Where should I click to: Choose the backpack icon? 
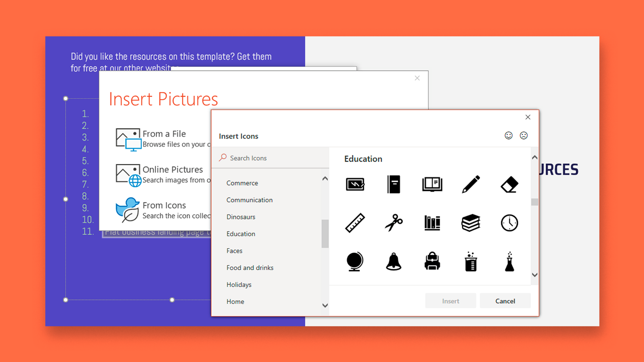point(432,262)
